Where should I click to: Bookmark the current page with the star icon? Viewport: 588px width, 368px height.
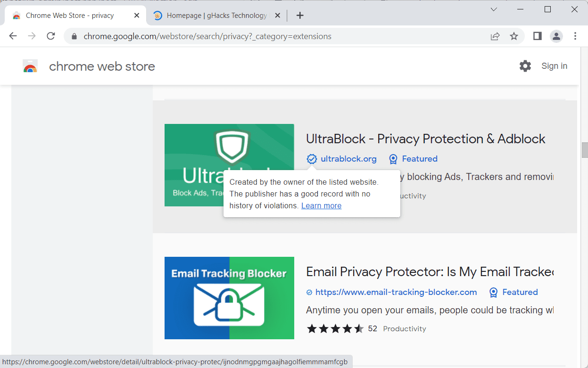pos(513,36)
